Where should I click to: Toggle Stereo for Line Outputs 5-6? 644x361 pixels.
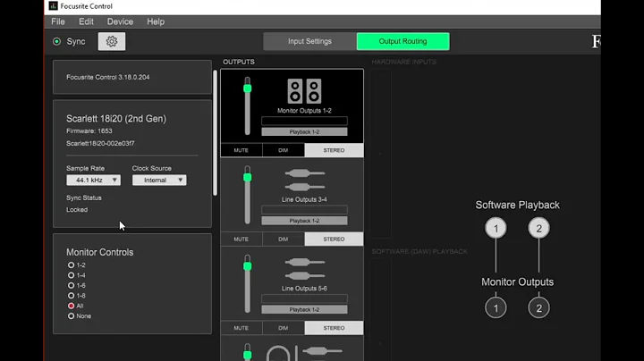click(334, 328)
